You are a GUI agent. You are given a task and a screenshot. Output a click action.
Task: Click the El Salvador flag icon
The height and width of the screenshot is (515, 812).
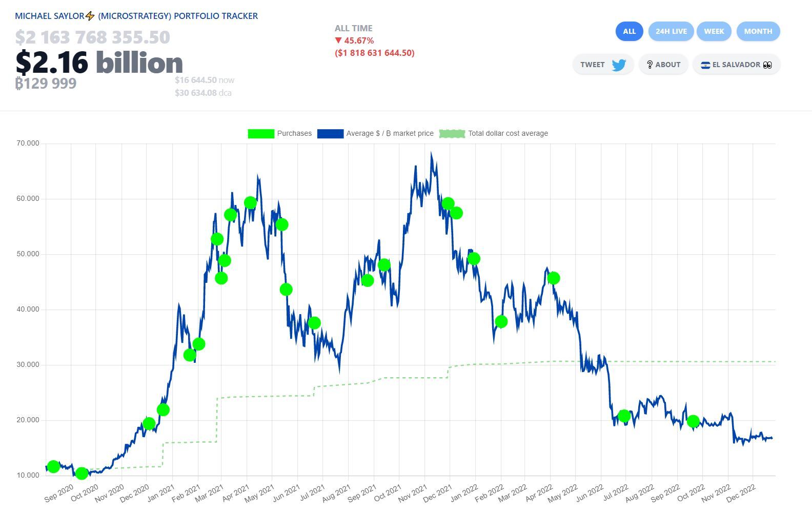705,65
